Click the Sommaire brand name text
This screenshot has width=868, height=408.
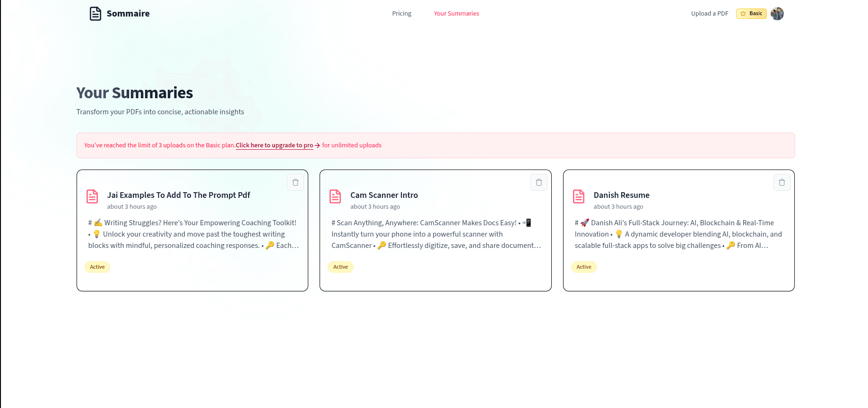[x=128, y=14]
